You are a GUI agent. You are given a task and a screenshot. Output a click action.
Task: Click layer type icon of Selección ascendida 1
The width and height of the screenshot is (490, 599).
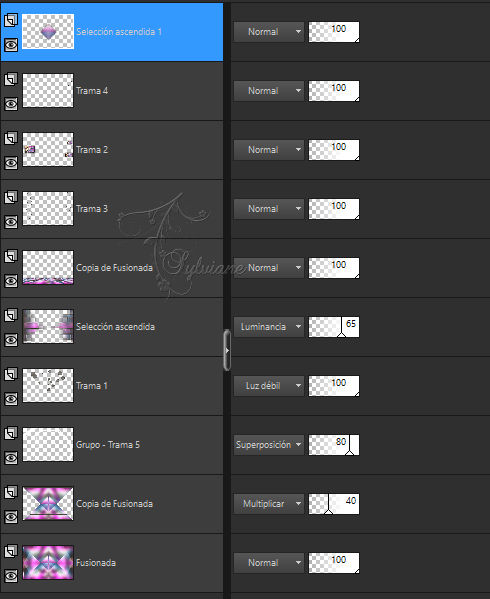[11, 20]
